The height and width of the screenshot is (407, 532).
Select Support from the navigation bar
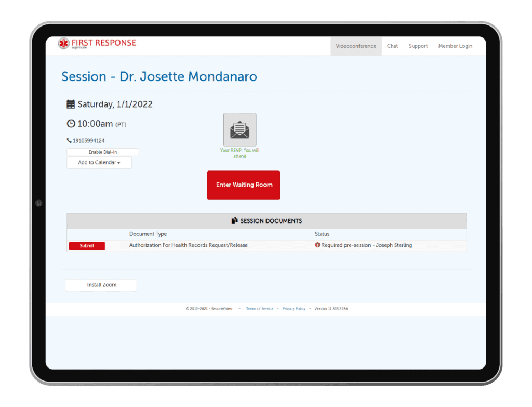(418, 46)
